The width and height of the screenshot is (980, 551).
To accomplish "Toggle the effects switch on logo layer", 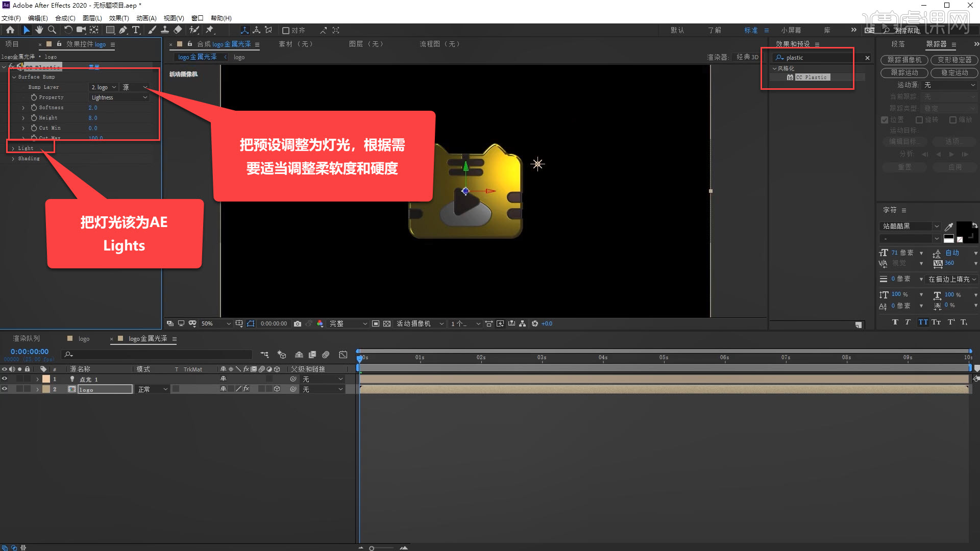I will [x=246, y=389].
